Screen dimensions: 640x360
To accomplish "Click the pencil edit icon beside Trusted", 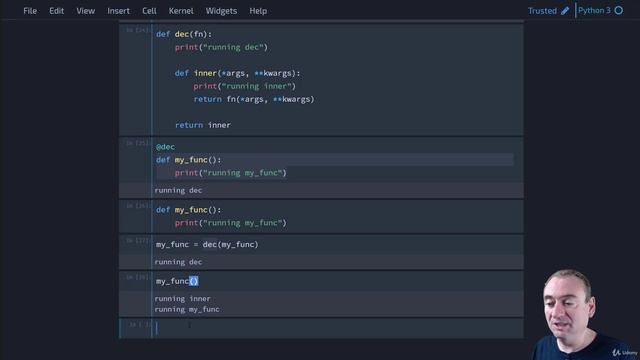I will click(x=565, y=11).
